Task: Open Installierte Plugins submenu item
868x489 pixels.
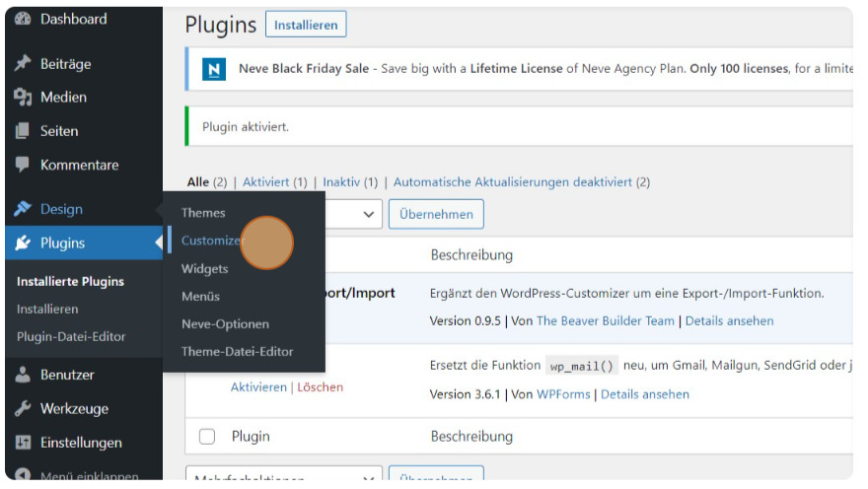Action: pyautogui.click(x=70, y=282)
